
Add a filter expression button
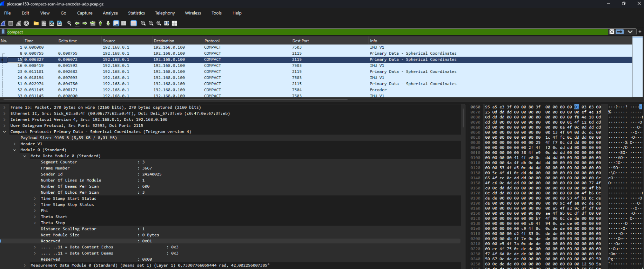pyautogui.click(x=640, y=32)
